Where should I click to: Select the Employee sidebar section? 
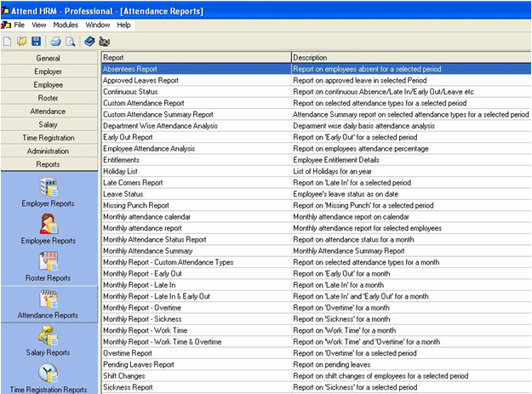click(49, 85)
